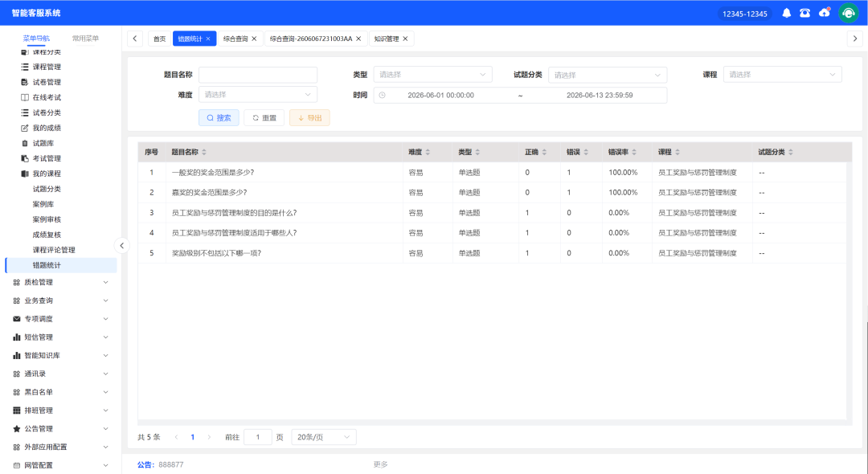Viewport: 868px width, 474px height.
Task: Click the telephone icon in header
Action: pos(805,13)
